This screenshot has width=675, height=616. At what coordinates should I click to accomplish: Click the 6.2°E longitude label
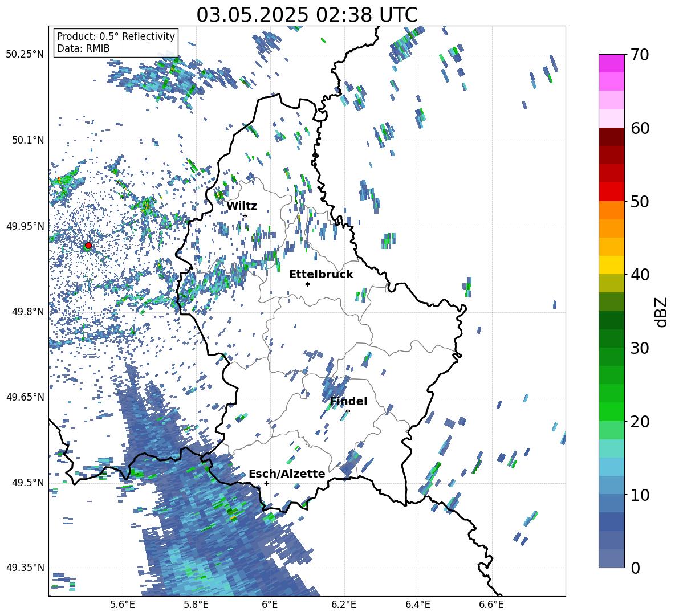(x=344, y=605)
